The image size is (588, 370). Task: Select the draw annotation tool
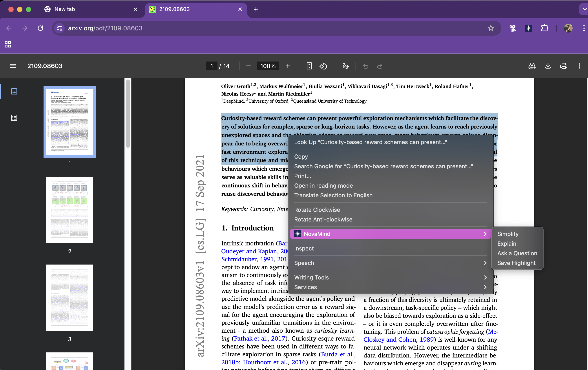345,66
